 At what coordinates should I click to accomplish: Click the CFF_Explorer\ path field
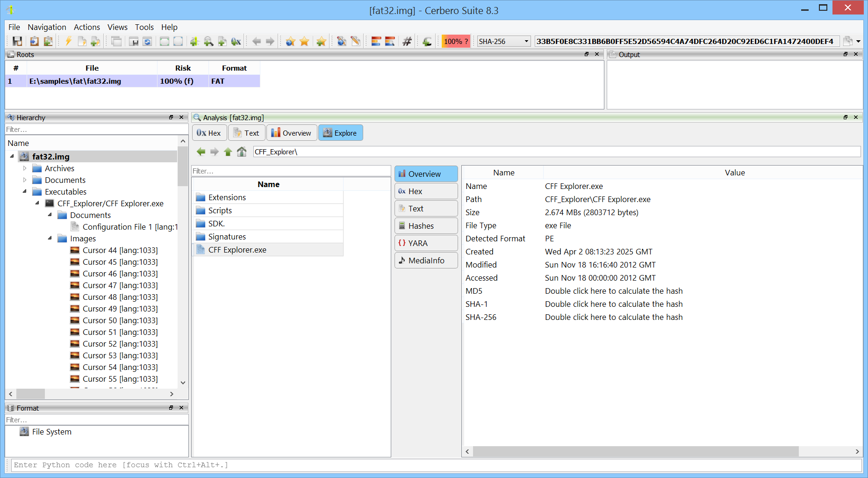pos(557,152)
